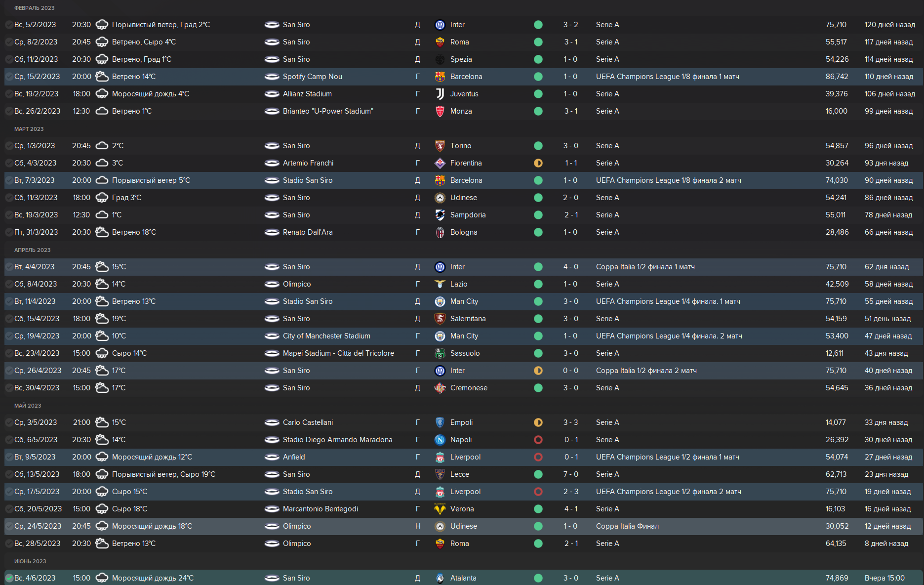Click the Juventus club logo
The height and width of the screenshot is (585, 924).
click(440, 94)
